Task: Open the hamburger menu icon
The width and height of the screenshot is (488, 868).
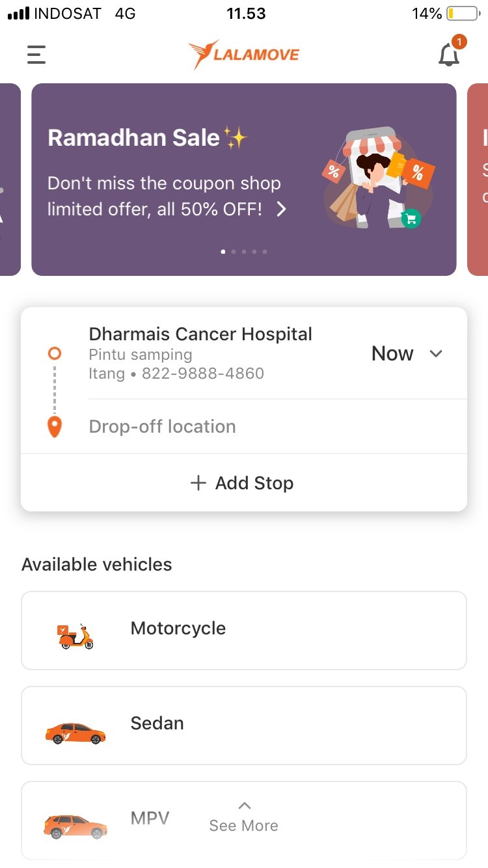Action: click(x=36, y=55)
